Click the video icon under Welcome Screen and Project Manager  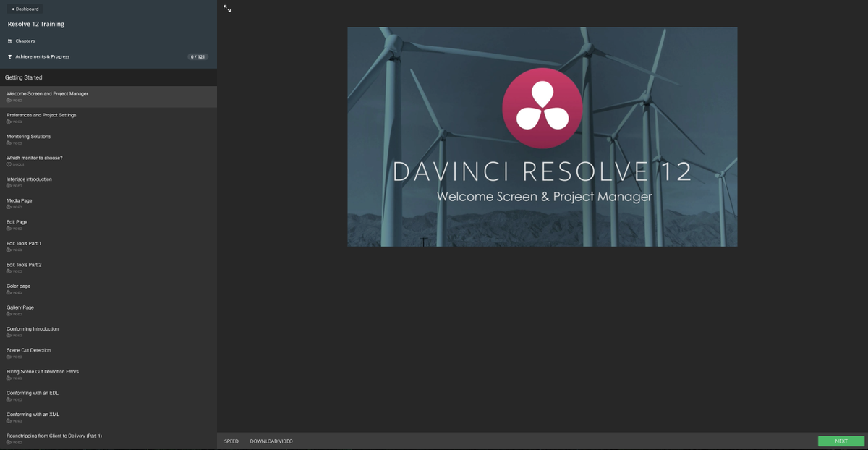click(x=9, y=101)
